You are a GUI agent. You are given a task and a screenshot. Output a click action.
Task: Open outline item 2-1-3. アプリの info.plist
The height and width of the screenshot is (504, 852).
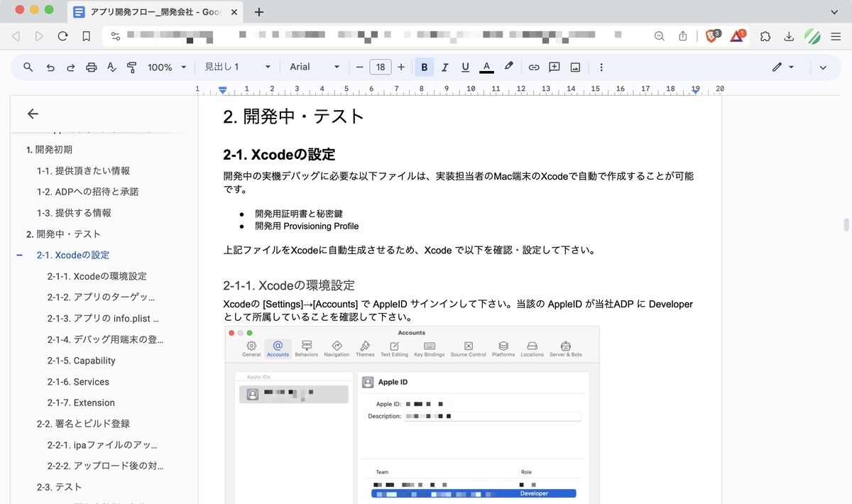click(x=104, y=319)
